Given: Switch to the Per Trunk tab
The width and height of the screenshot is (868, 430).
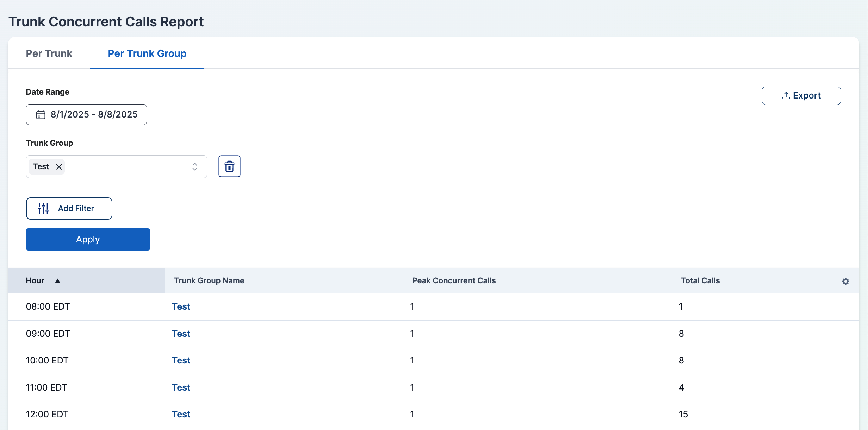Looking at the screenshot, I should click(49, 53).
